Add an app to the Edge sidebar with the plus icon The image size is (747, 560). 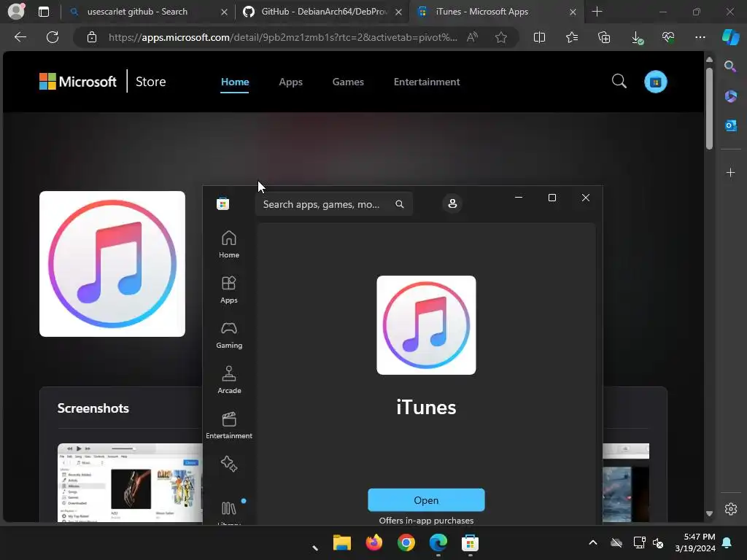pos(730,172)
